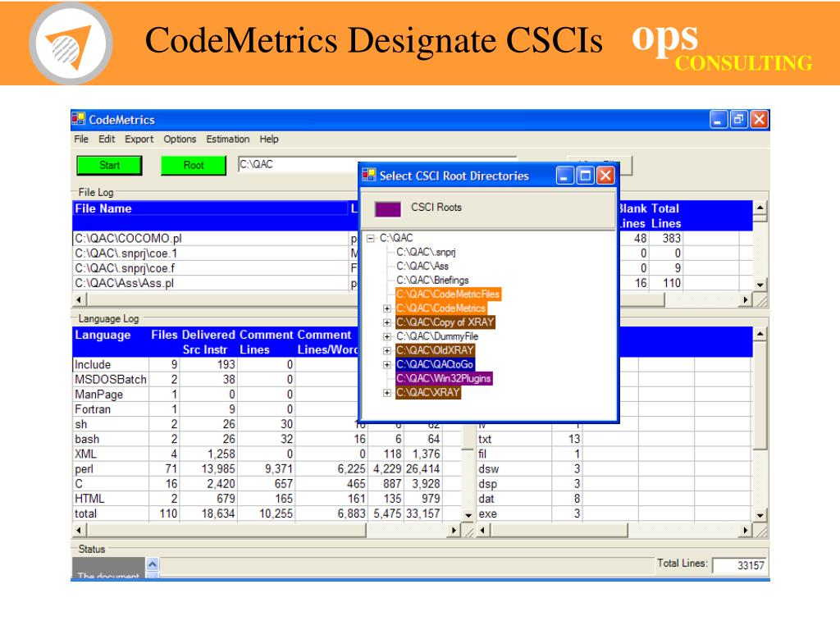This screenshot has width=840, height=630.
Task: Close the Select CSCI Root Directories dialog
Action: point(605,176)
